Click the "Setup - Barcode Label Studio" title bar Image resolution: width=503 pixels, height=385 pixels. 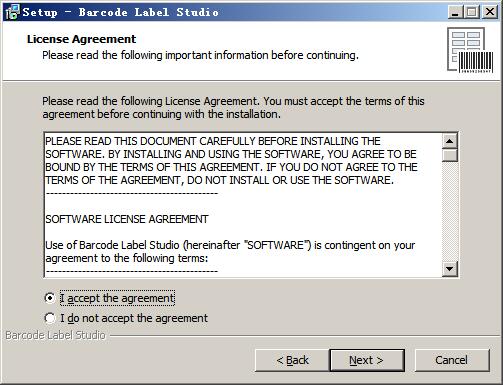tap(233, 12)
